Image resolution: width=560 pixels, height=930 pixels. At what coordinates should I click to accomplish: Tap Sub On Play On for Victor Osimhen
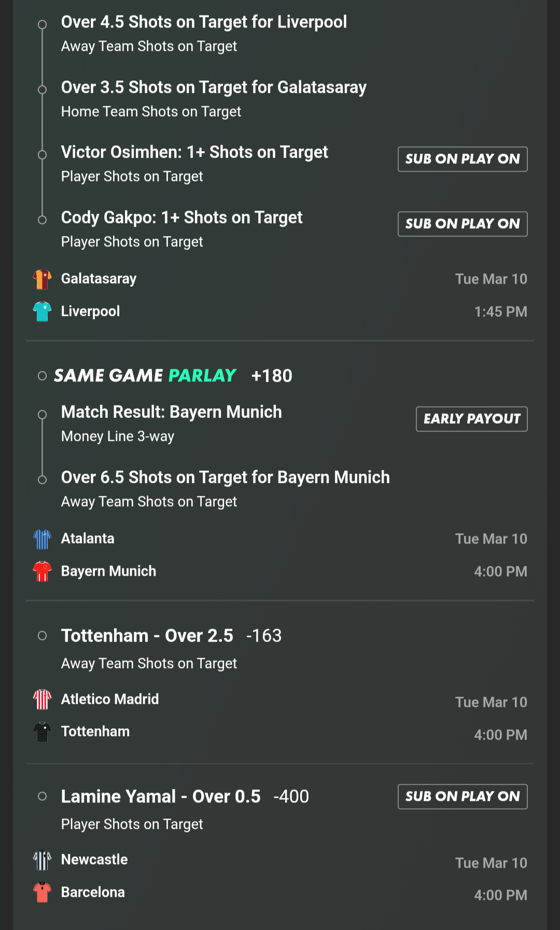(463, 159)
